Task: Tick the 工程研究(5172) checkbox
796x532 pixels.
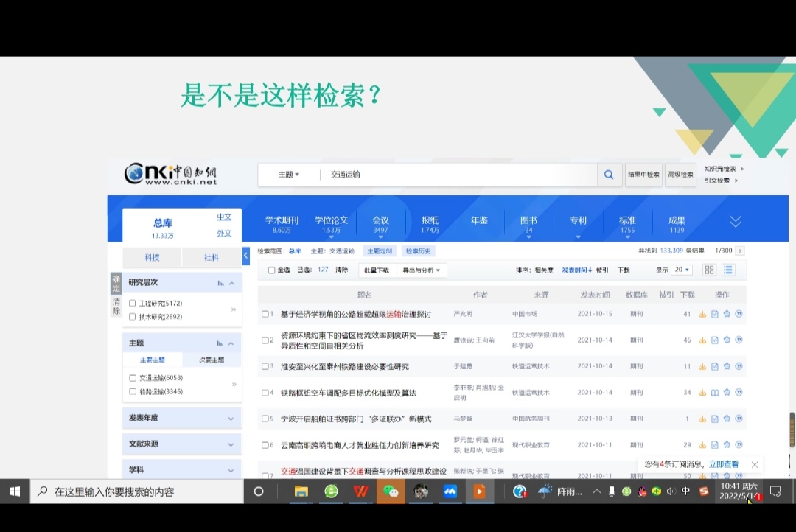Action: tap(133, 304)
